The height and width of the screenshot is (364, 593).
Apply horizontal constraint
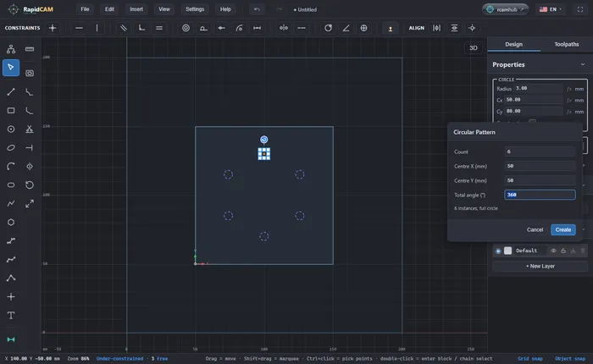coord(79,28)
